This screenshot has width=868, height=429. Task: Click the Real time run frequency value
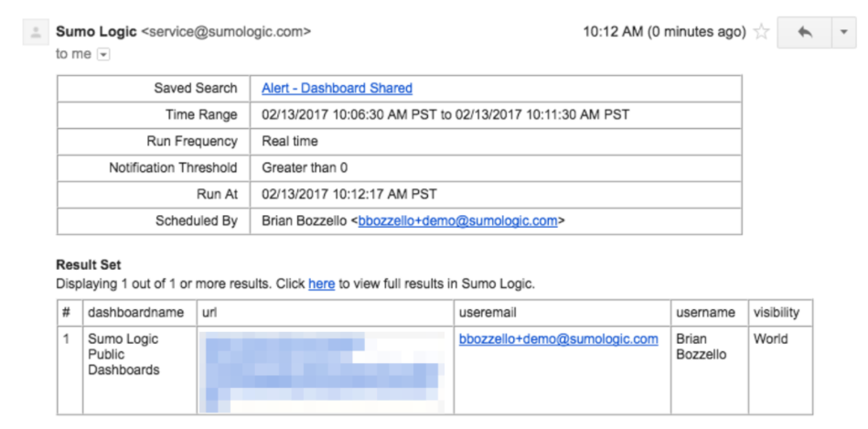click(x=290, y=141)
